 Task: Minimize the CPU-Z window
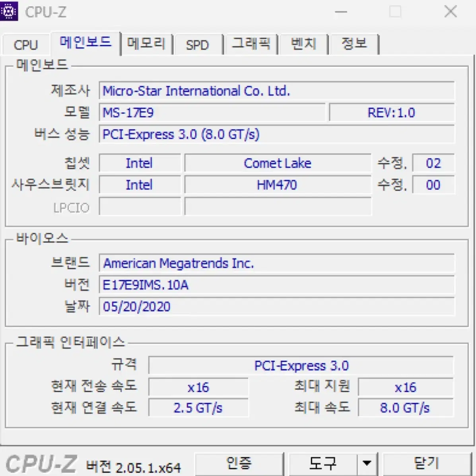coord(341,12)
